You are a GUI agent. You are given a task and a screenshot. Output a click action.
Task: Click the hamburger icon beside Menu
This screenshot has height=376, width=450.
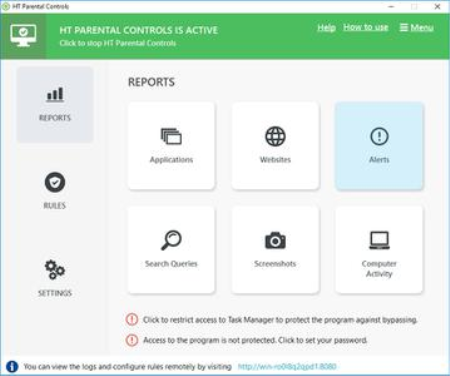404,27
